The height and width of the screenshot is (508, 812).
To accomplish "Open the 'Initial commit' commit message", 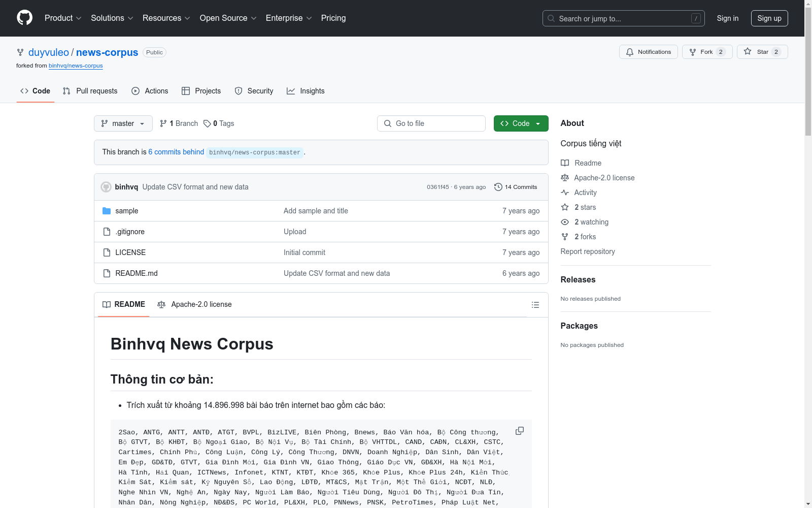I will pyautogui.click(x=304, y=252).
